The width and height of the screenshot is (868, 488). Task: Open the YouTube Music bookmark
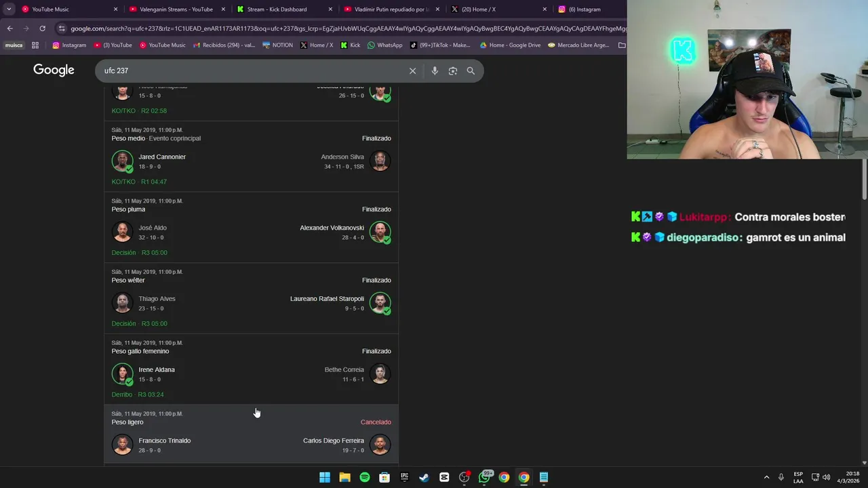pos(162,45)
